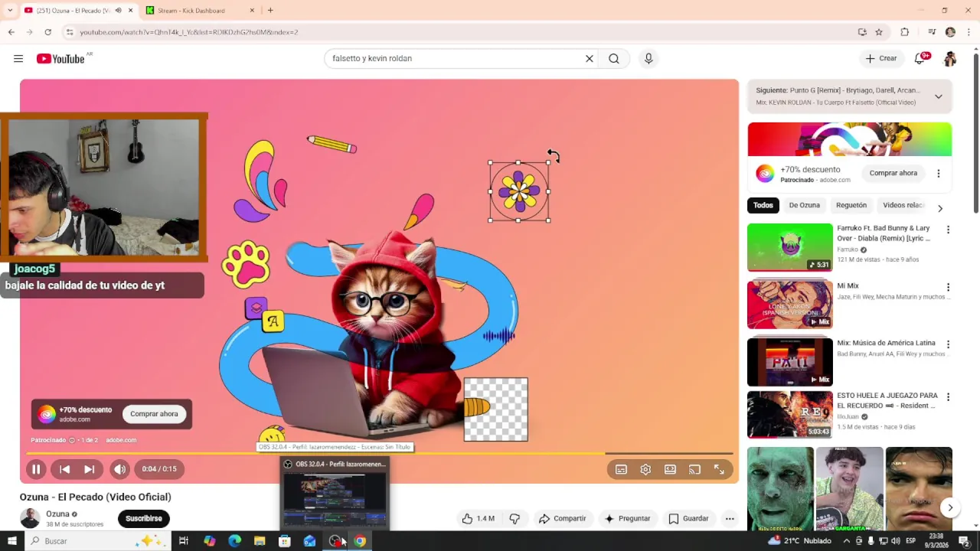Open a new browser tab
The height and width of the screenshot is (551, 980).
tap(270, 11)
